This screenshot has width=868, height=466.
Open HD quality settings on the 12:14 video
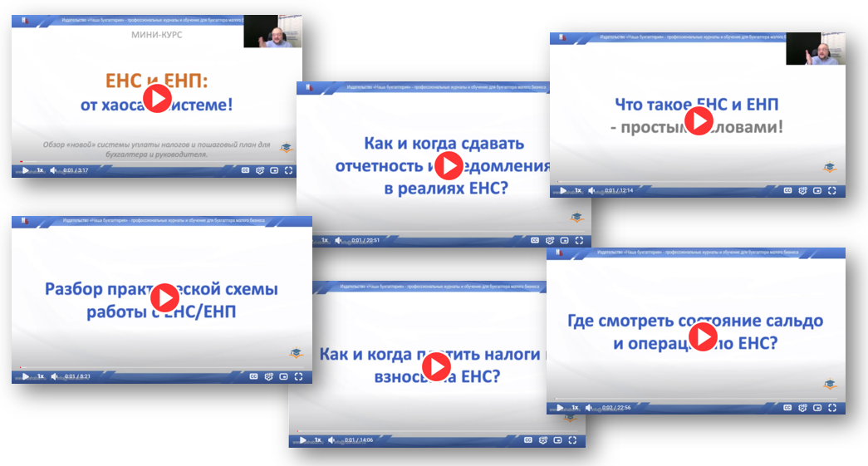[802, 190]
